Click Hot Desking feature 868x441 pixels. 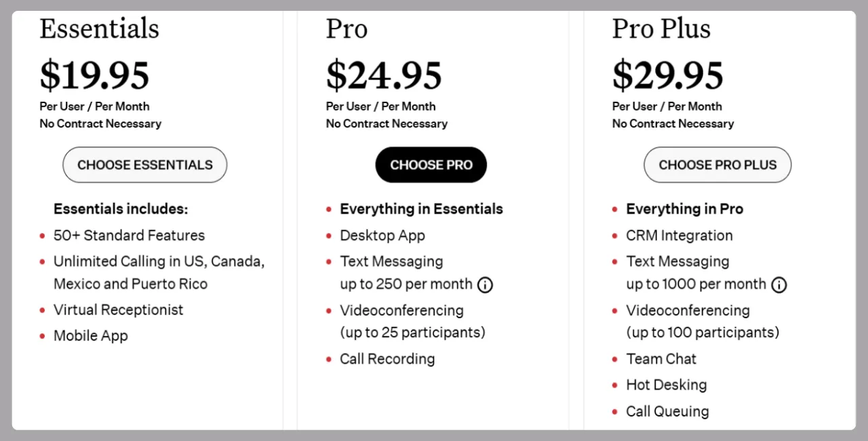click(667, 385)
